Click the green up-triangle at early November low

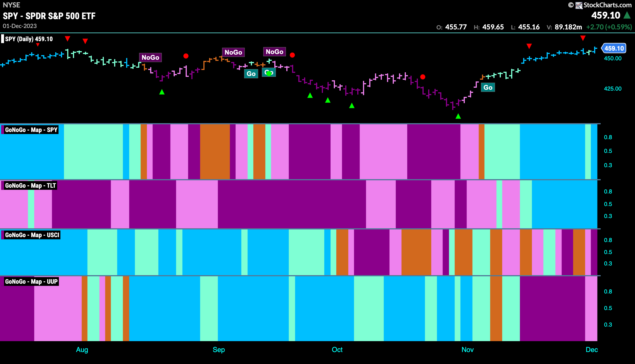458,116
